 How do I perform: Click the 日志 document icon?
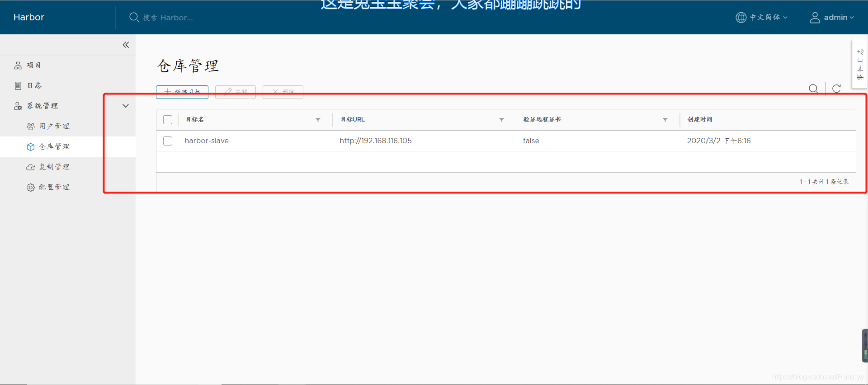(x=18, y=85)
